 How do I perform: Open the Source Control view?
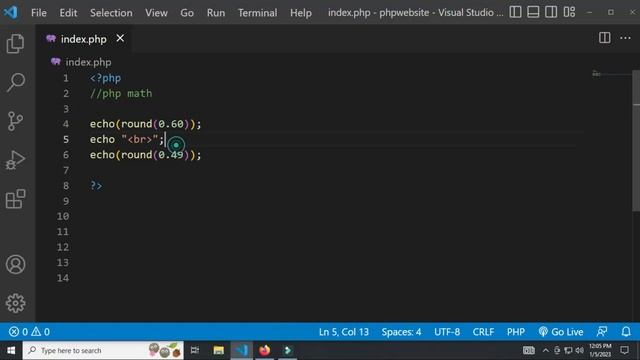pos(16,121)
